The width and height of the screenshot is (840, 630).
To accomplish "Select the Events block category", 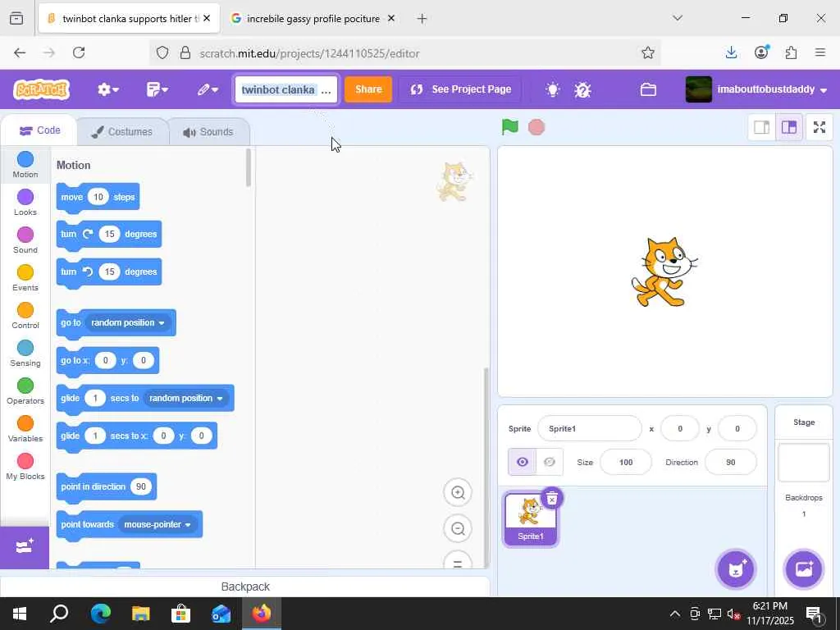I will coord(25,278).
